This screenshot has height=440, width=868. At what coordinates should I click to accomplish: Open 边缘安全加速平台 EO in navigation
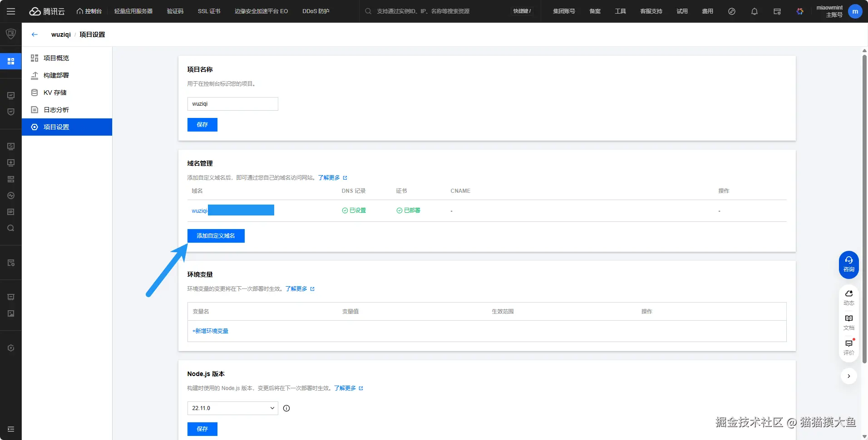coord(261,11)
